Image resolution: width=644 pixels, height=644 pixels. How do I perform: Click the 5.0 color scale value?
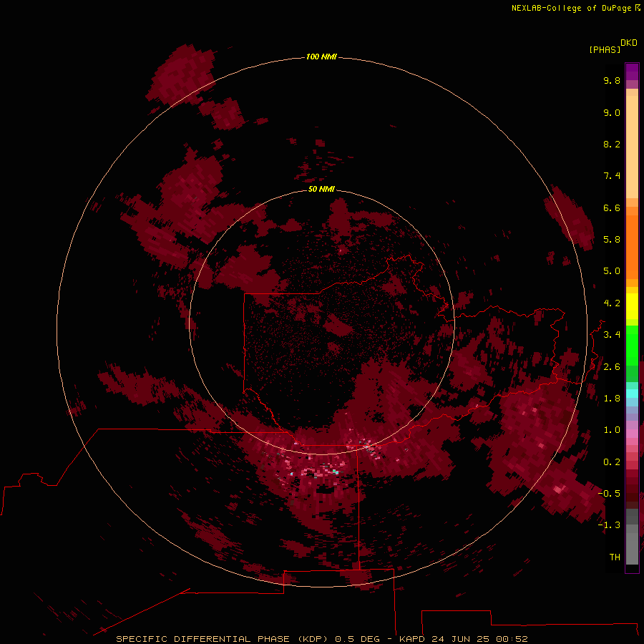[612, 271]
